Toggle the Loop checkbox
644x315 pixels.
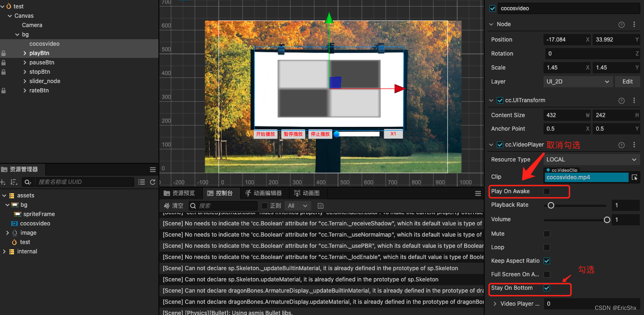point(547,247)
